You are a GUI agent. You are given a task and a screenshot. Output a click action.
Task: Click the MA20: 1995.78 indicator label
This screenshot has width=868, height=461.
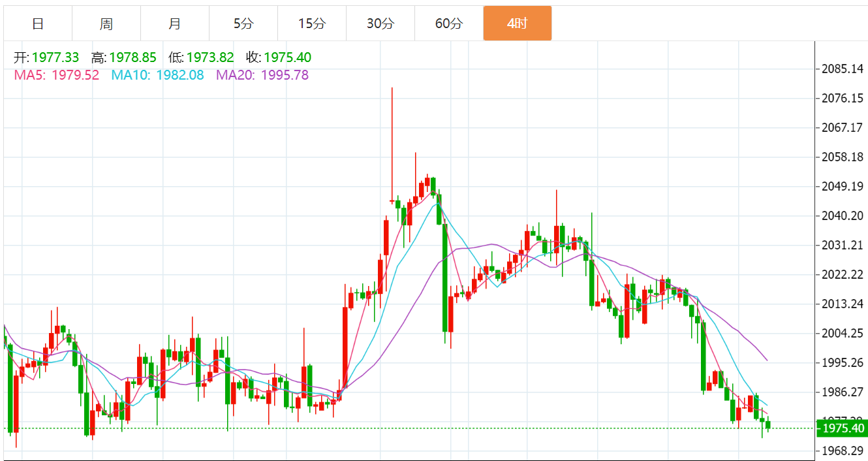coord(262,75)
